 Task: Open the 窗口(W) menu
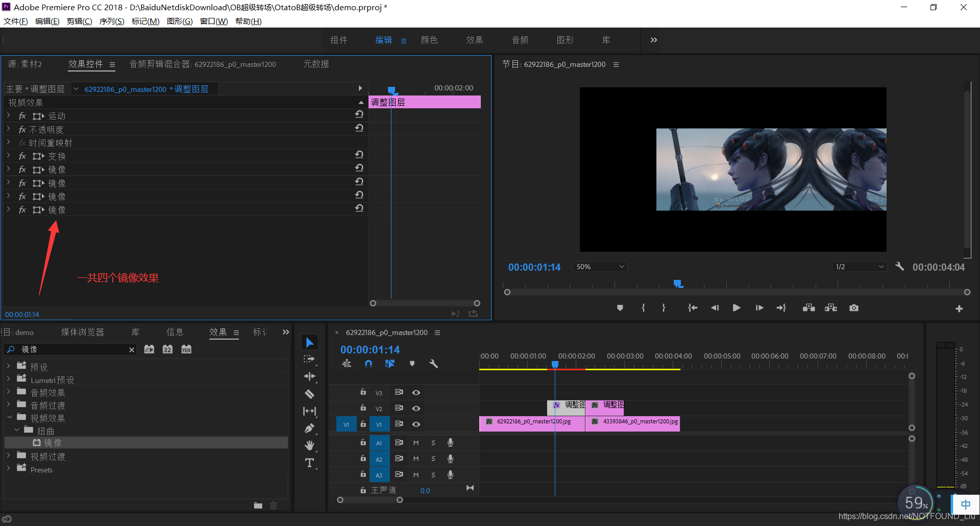coord(214,21)
